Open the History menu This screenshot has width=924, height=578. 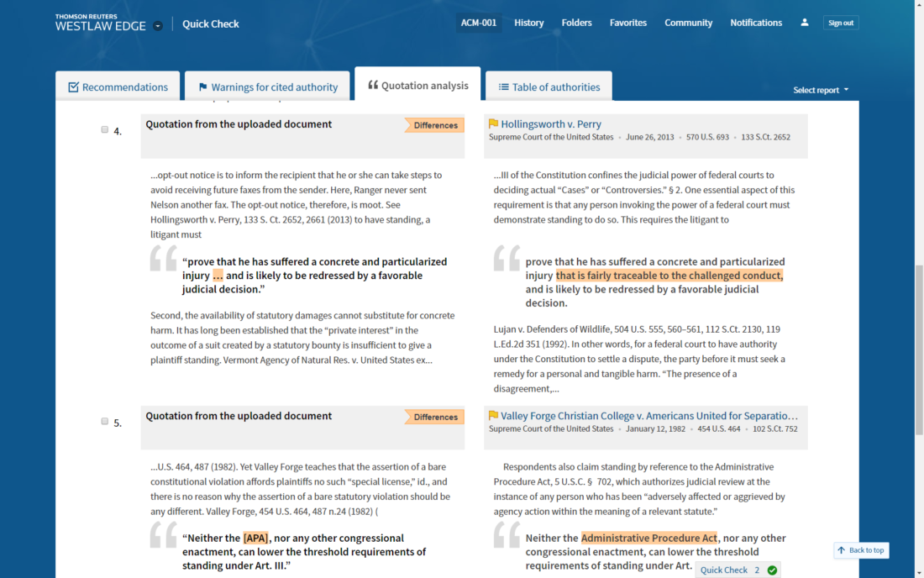point(529,23)
